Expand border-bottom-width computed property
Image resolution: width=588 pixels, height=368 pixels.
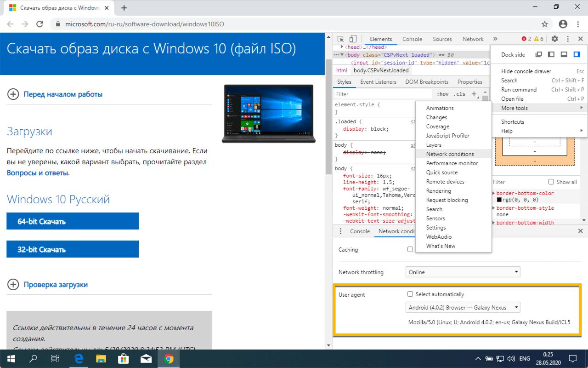[x=494, y=223]
